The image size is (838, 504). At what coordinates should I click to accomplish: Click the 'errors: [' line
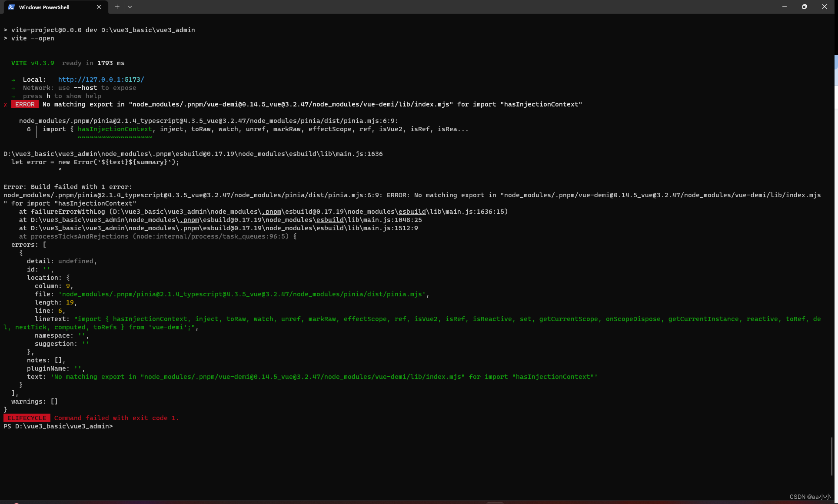coord(29,245)
